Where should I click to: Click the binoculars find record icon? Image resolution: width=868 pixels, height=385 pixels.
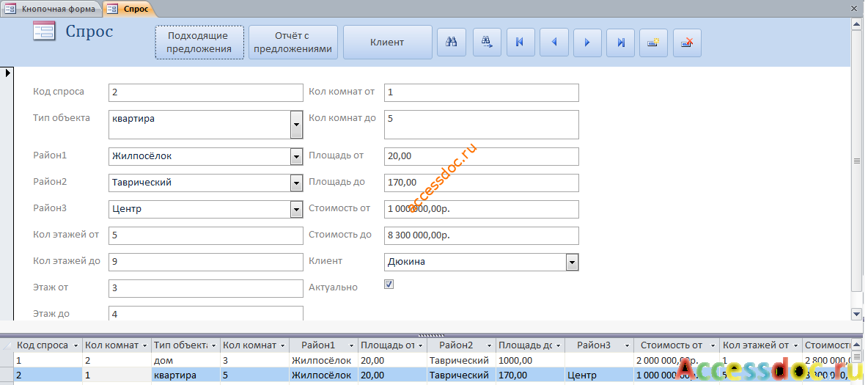point(451,42)
